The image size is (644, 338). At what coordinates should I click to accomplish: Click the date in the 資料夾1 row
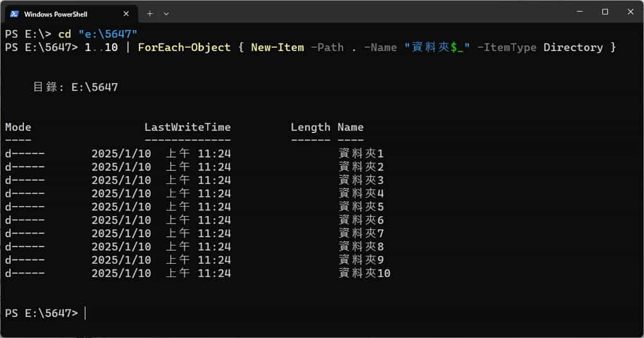121,154
